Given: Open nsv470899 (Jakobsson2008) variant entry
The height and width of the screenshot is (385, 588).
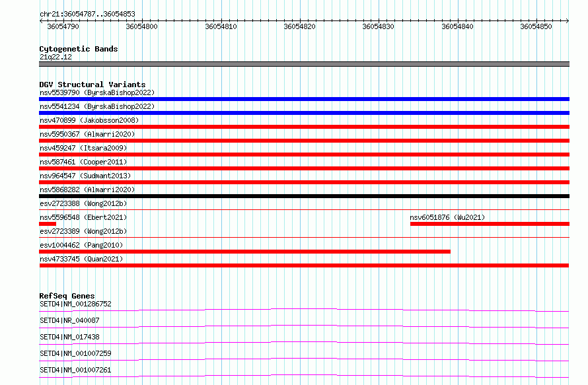Looking at the screenshot, I should click(89, 120).
